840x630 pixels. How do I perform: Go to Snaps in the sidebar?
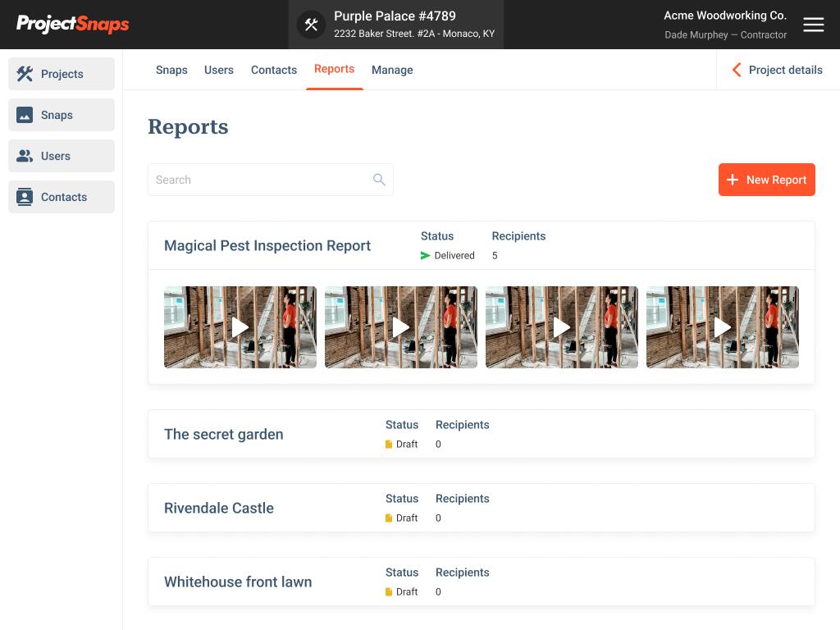[x=62, y=115]
